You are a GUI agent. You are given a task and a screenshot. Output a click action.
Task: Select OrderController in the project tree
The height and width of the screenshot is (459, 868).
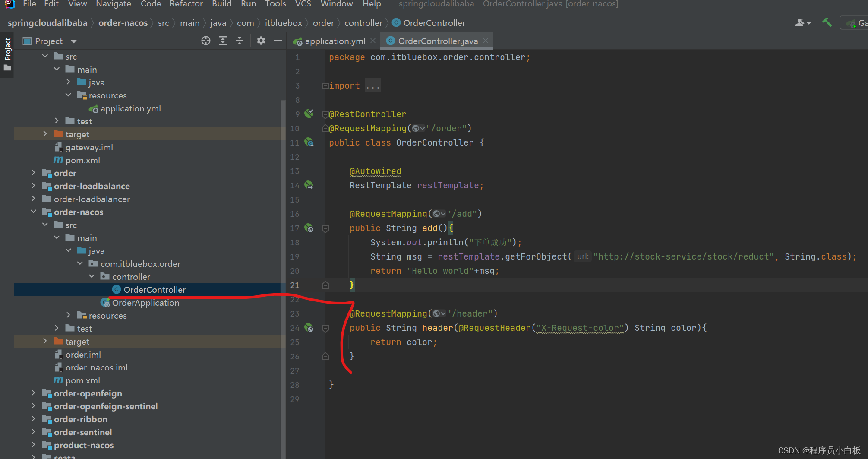coord(155,290)
